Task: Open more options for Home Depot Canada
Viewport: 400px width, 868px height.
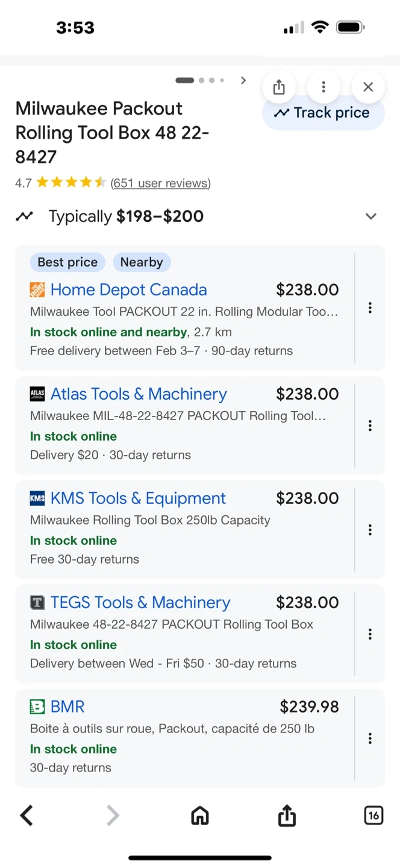Action: pyautogui.click(x=370, y=308)
